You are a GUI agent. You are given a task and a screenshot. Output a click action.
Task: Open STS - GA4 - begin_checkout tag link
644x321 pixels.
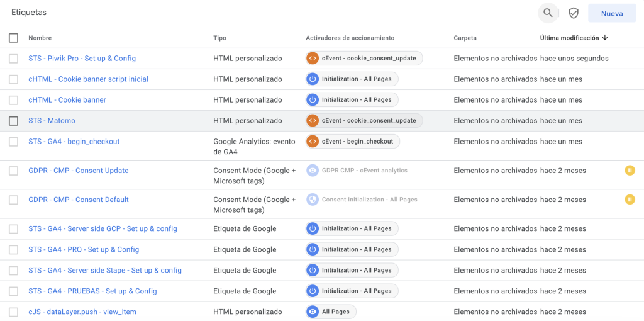74,142
